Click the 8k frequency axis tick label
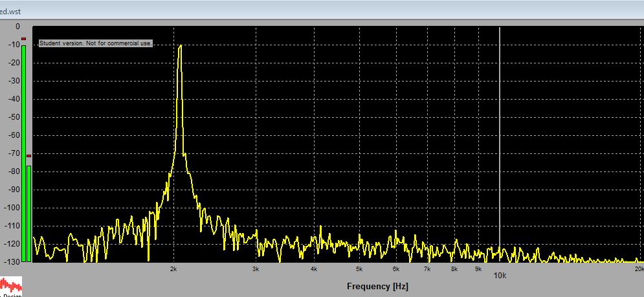This screenshot has height=297, width=644. click(454, 269)
